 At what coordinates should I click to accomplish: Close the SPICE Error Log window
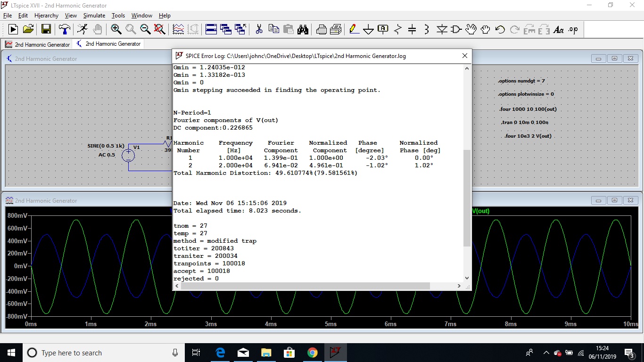coord(464,56)
